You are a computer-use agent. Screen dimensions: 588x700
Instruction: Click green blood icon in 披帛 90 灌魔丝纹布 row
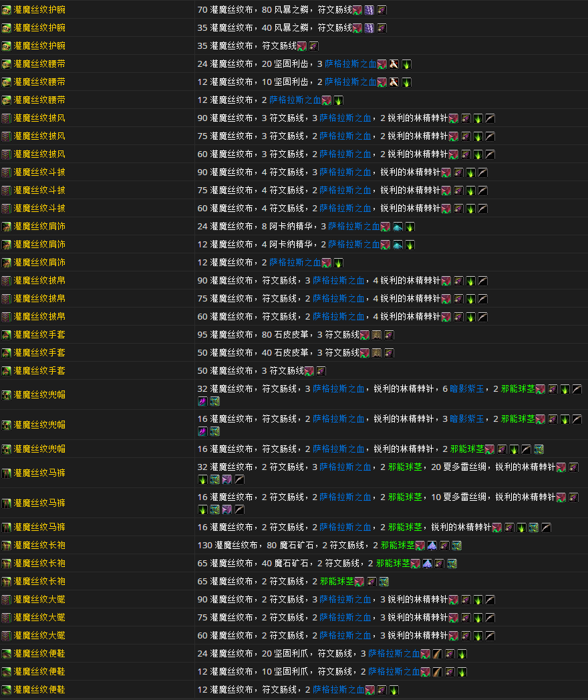(470, 281)
